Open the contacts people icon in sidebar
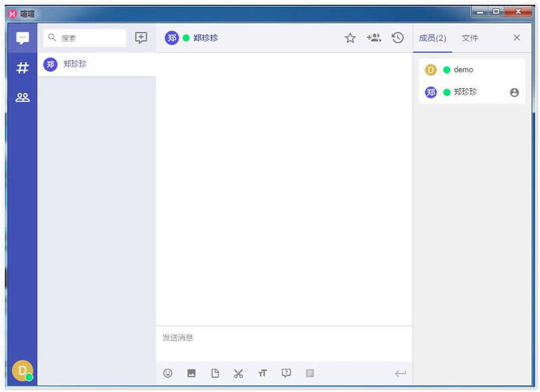The width and height of the screenshot is (540, 392). [22, 97]
